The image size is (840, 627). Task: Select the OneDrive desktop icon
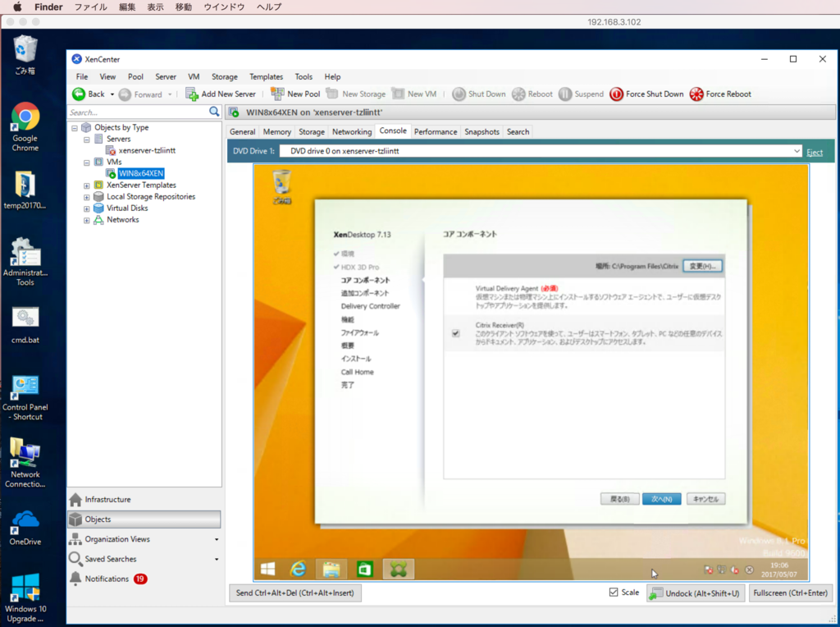click(x=25, y=528)
